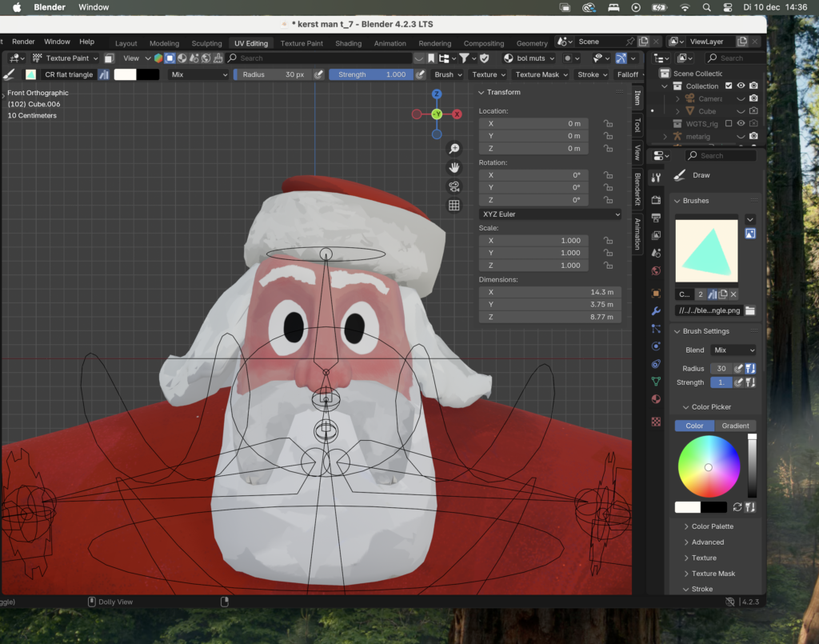This screenshot has height=644, width=819.
Task: Toggle Location X lock icon
Action: (608, 124)
